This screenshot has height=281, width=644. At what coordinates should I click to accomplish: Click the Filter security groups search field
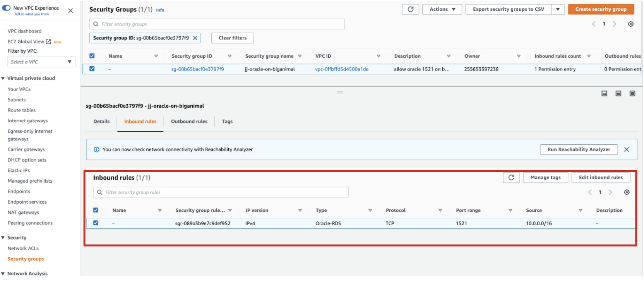[217, 24]
